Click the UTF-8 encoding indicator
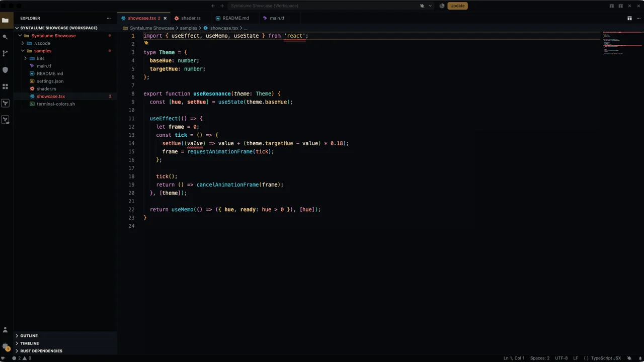The width and height of the screenshot is (644, 362). point(561,358)
